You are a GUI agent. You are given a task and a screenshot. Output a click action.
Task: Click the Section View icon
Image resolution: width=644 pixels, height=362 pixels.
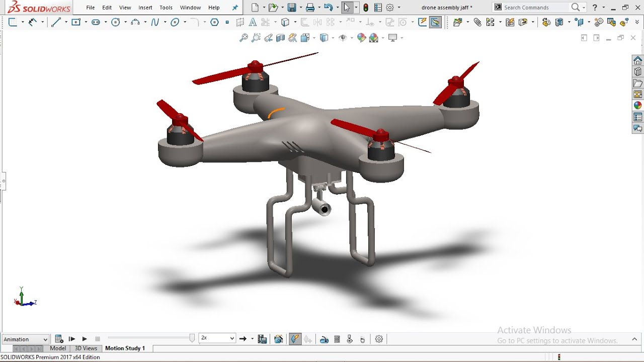(281, 38)
